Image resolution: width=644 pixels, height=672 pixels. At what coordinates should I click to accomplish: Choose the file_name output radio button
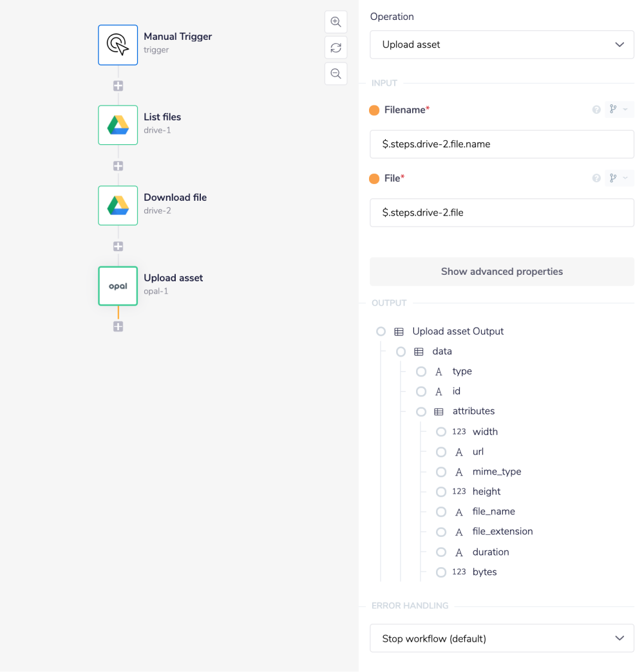(x=441, y=512)
